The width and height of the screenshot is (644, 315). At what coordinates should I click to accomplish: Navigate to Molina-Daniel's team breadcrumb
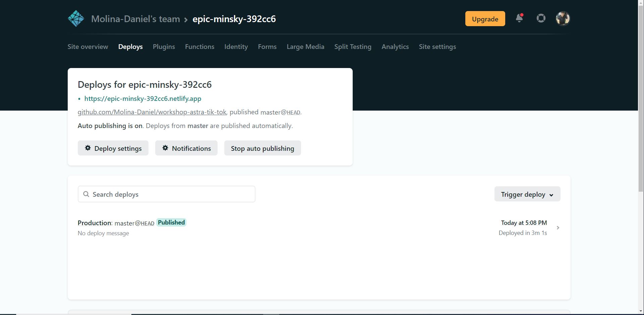point(135,19)
